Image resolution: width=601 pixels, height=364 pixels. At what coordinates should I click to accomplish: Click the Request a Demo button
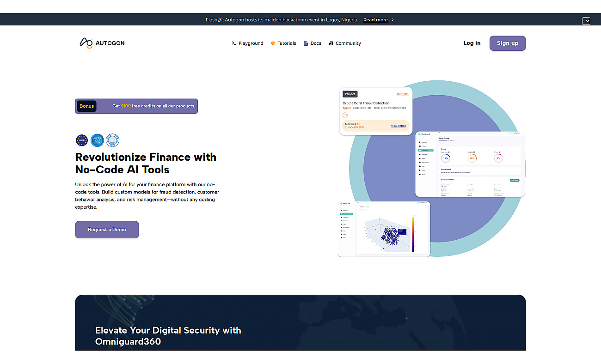107,230
